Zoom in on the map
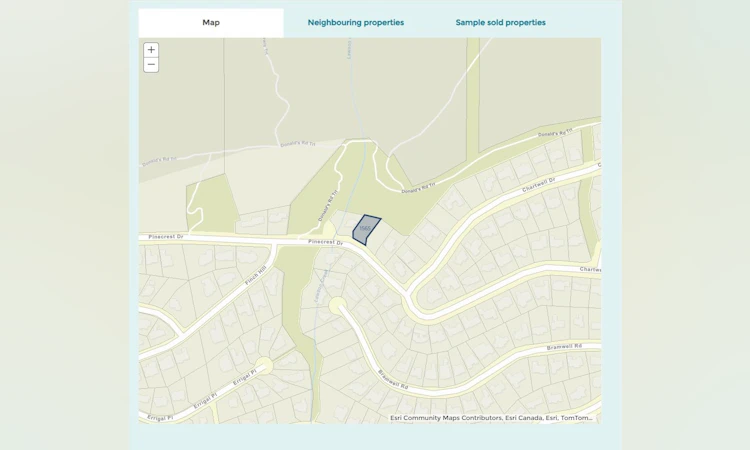This screenshot has width=750, height=450. (151, 50)
